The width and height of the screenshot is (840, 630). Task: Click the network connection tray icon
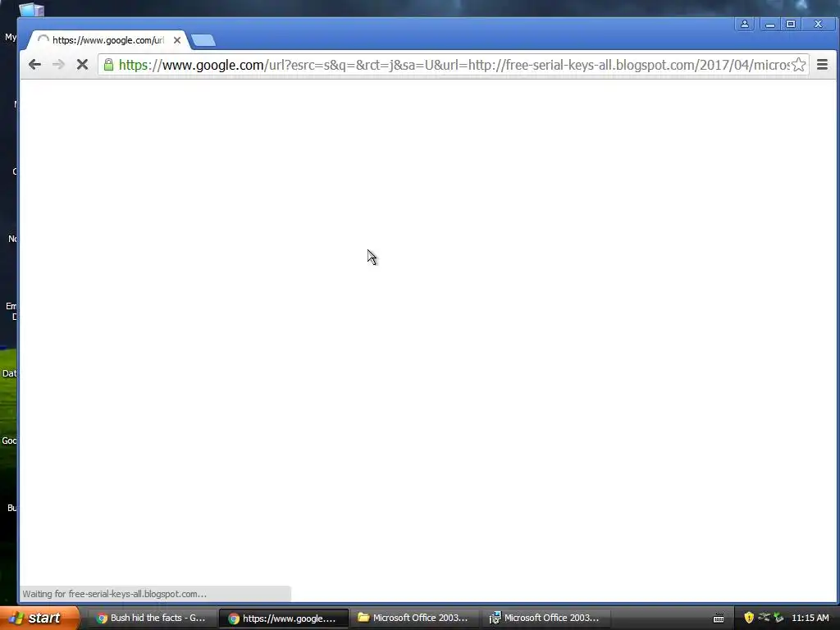click(764, 618)
